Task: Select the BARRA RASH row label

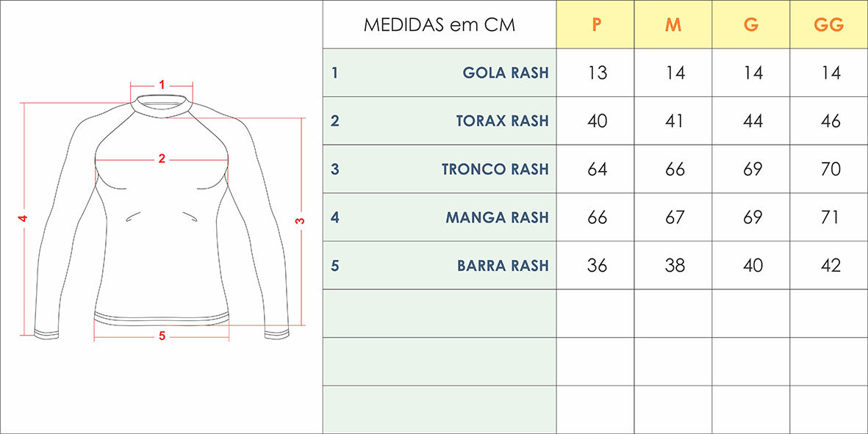Action: tap(503, 265)
